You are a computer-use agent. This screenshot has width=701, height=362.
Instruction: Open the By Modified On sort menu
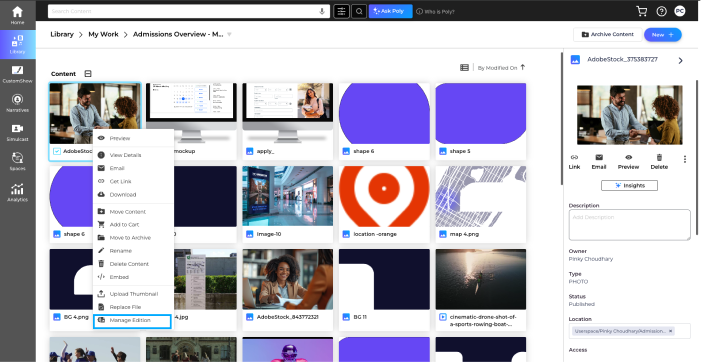497,68
